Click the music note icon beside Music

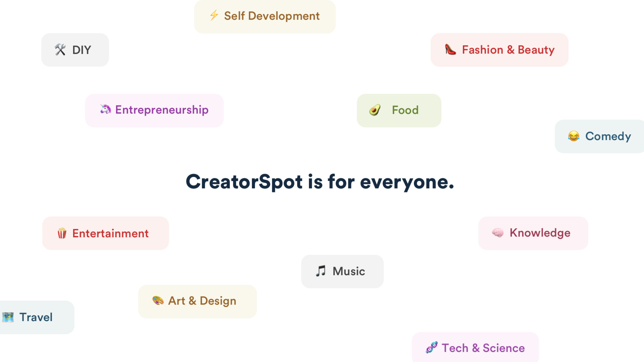[321, 271]
